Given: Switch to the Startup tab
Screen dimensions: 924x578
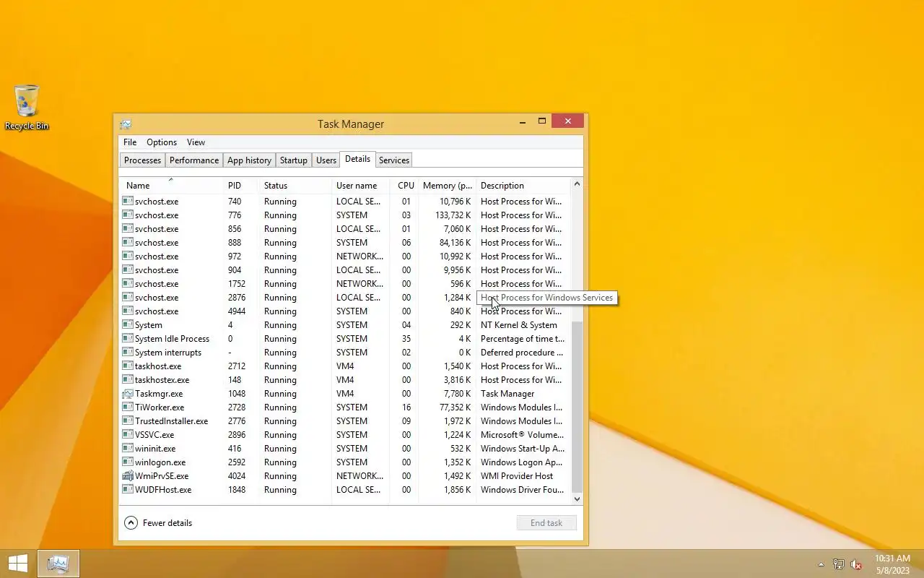Looking at the screenshot, I should (x=294, y=160).
